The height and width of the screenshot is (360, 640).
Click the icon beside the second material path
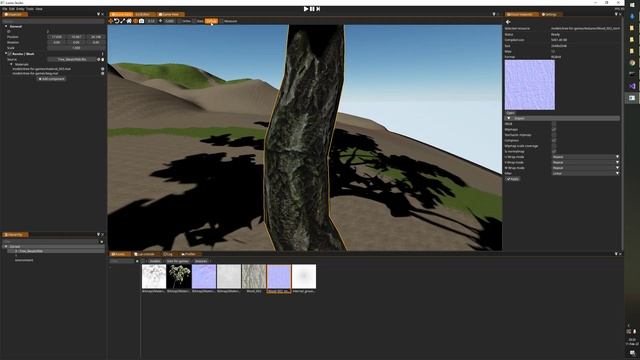coord(102,73)
